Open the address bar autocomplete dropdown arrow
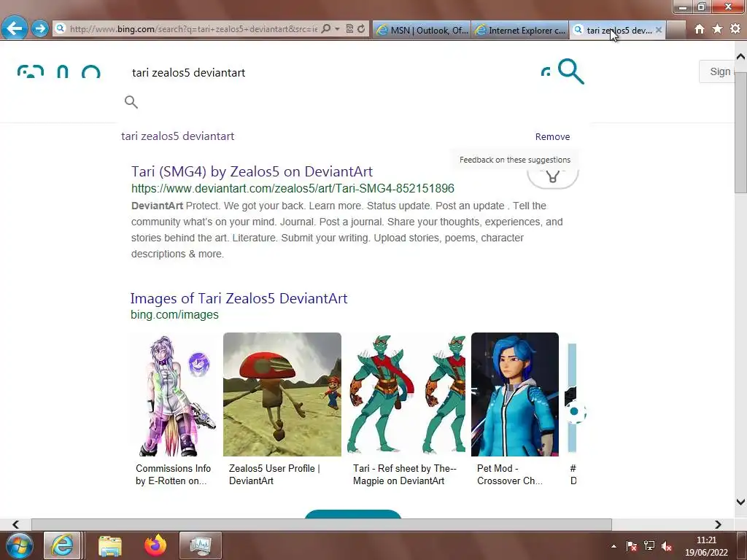The width and height of the screenshot is (747, 560). 337,29
